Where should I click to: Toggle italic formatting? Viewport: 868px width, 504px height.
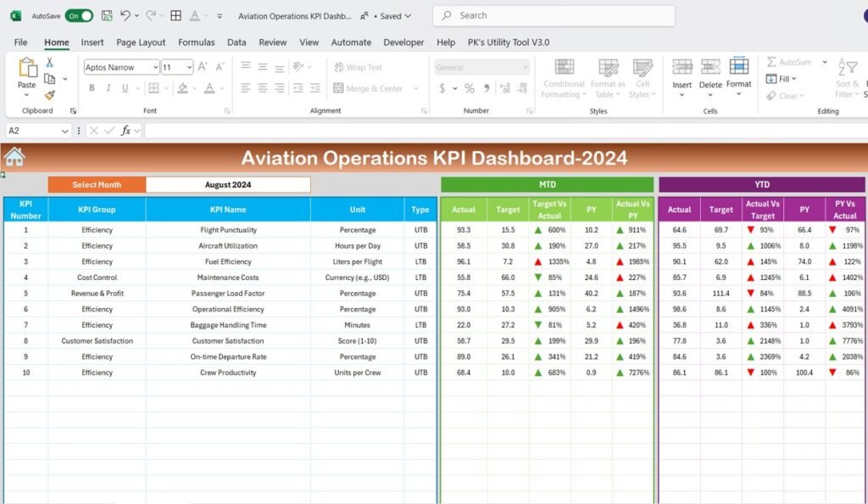tap(108, 87)
